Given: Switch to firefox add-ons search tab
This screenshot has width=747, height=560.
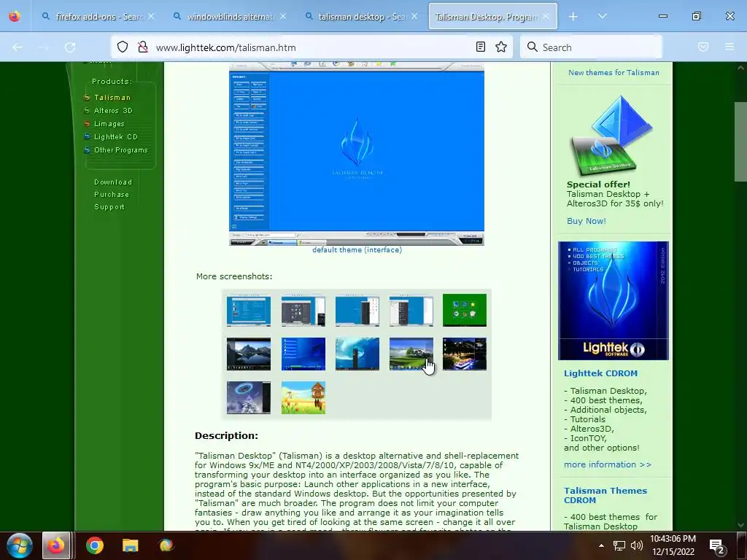Looking at the screenshot, I should (x=98, y=17).
